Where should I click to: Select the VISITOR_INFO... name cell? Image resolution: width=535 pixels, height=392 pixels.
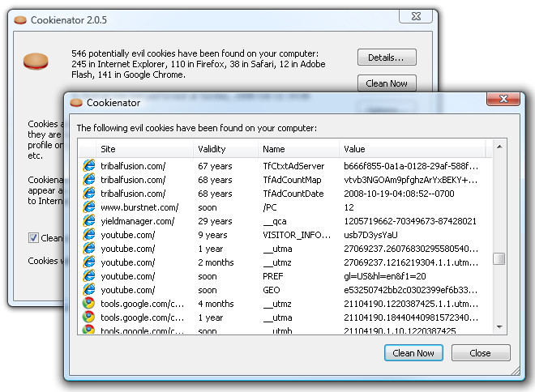[297, 235]
